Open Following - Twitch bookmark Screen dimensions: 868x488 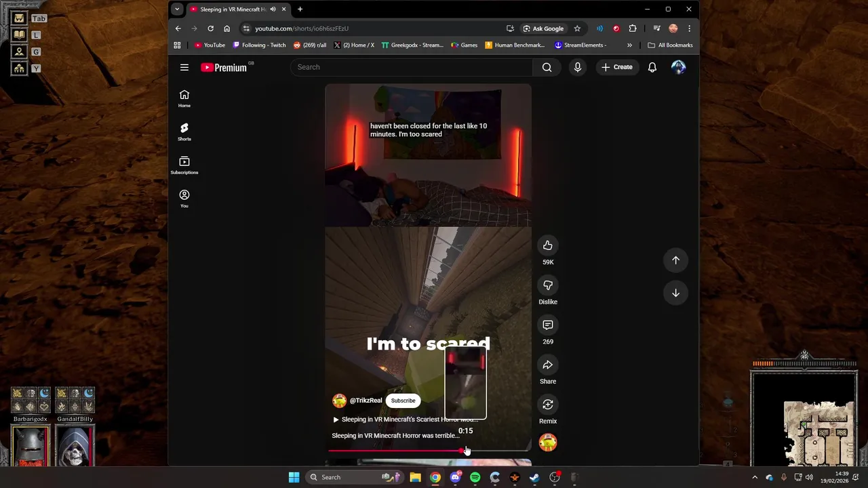tap(259, 45)
